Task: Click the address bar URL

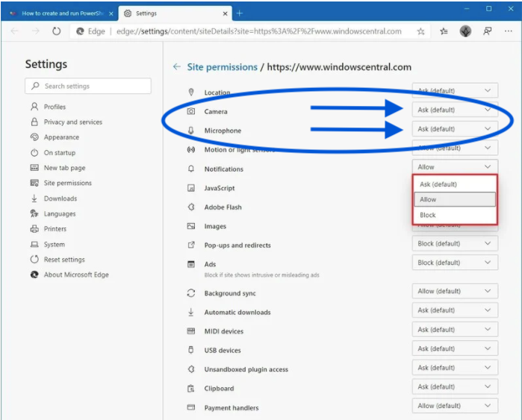Action: click(258, 31)
